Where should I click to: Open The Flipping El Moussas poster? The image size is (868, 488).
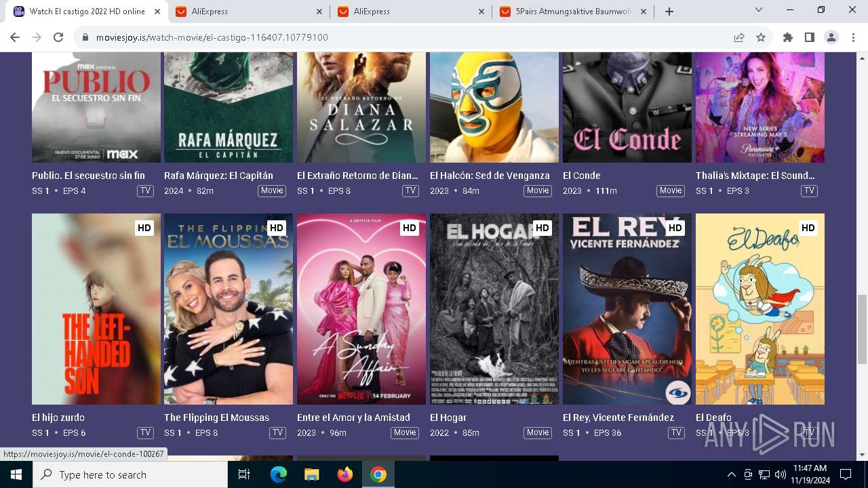[229, 309]
